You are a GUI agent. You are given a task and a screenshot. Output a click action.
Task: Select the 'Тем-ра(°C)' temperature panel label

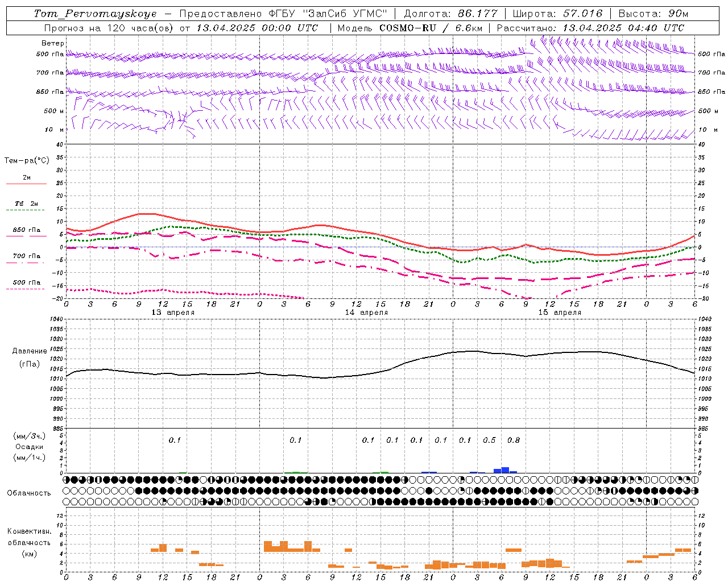pos(27,161)
